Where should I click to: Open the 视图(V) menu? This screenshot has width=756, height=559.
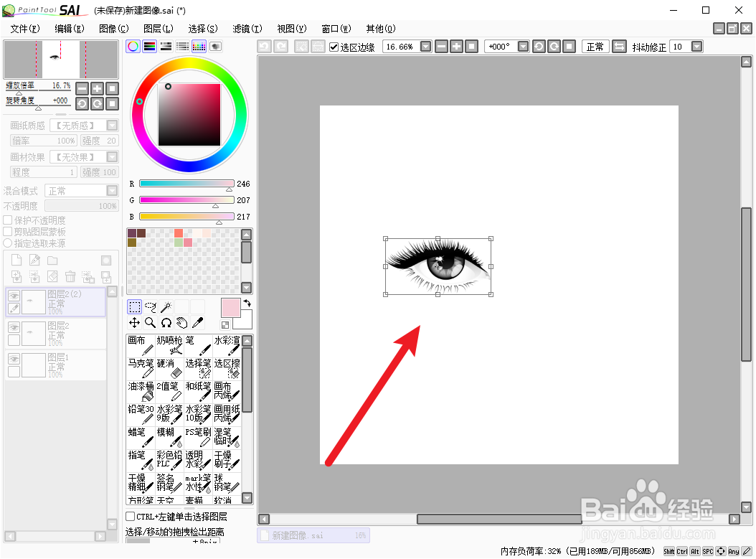(292, 29)
